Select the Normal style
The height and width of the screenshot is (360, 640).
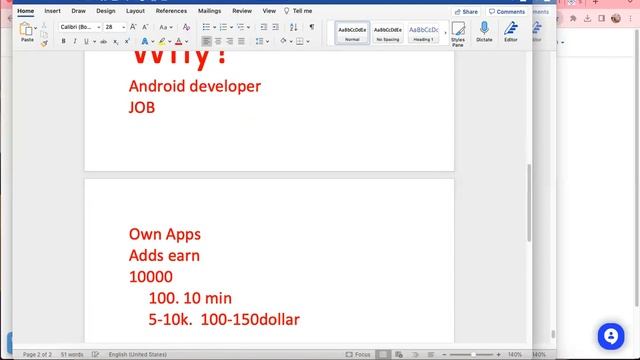tap(352, 33)
